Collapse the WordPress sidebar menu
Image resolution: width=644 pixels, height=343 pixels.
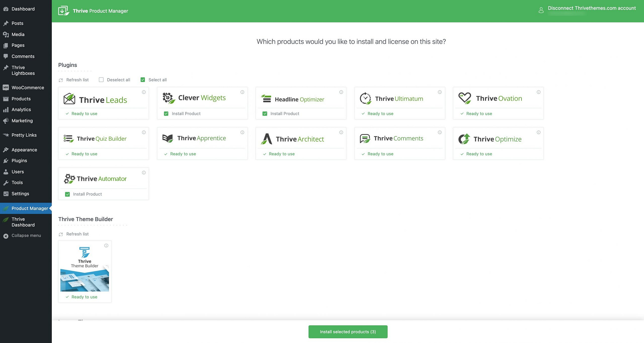(26, 236)
